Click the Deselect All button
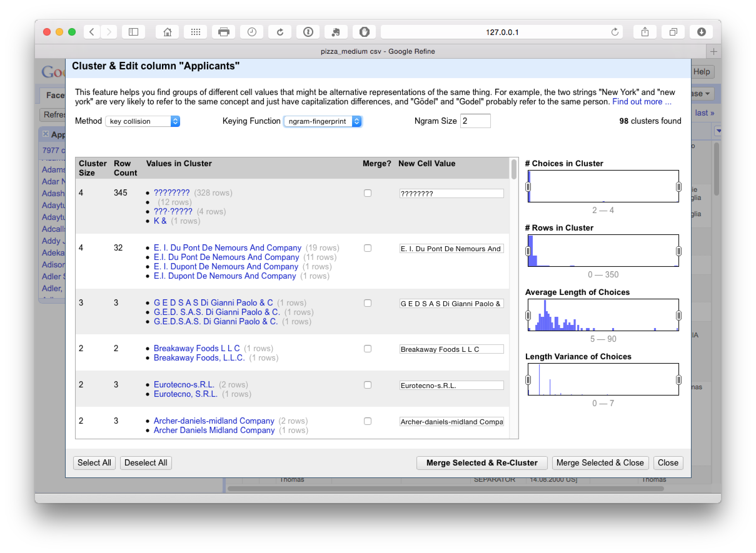Screen dimensions: 756x553 click(146, 463)
